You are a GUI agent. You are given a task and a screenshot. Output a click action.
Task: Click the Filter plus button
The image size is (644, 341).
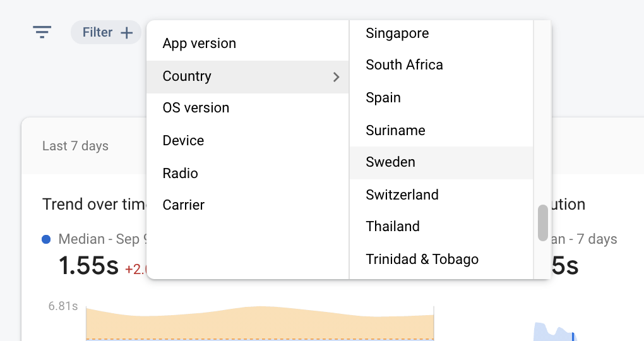click(x=106, y=32)
